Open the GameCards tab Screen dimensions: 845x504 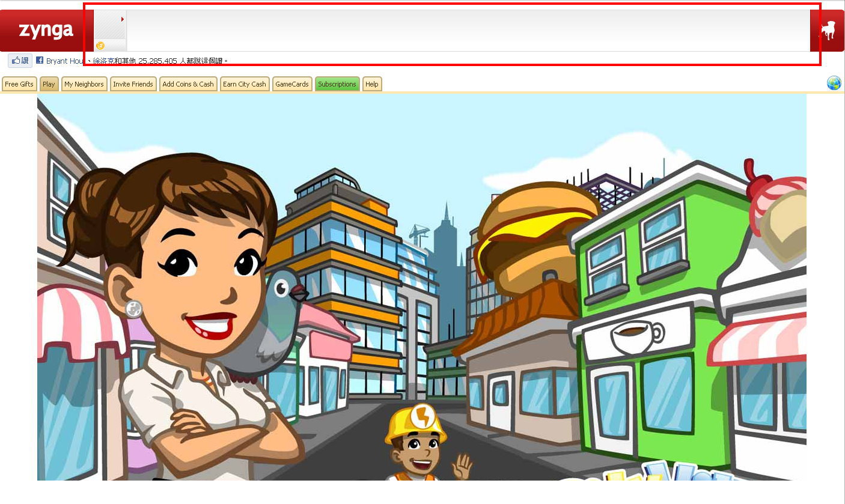tap(292, 84)
